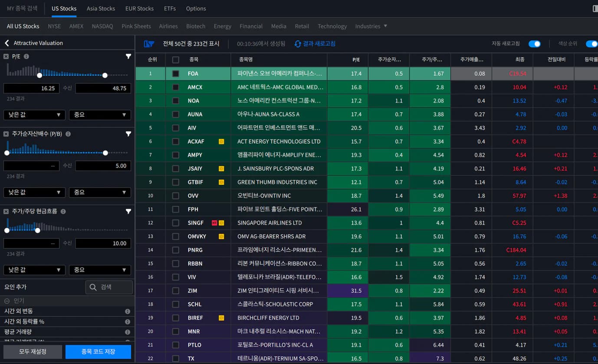598x364 pixels.
Task: Click the filter funnel for P/E
Action: click(128, 56)
